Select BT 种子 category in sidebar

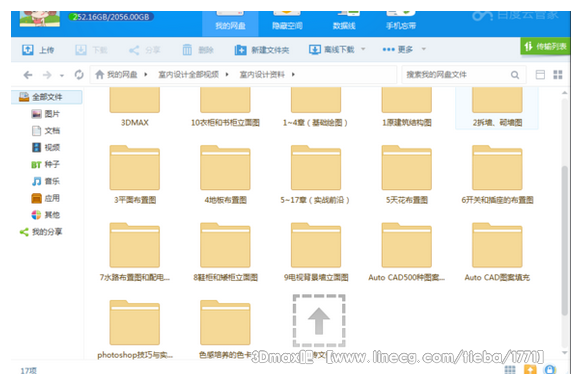point(46,165)
